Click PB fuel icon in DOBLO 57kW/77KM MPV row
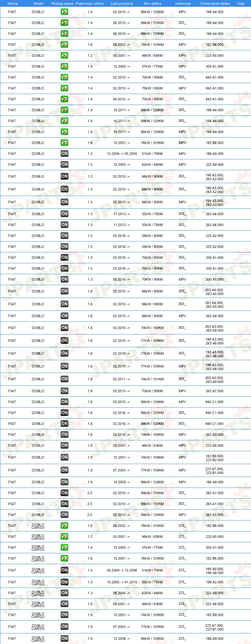This screenshot has width=251, height=644. pos(65,66)
